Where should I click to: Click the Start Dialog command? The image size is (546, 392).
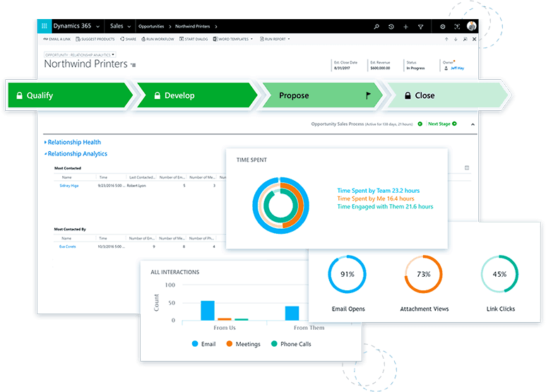point(194,40)
